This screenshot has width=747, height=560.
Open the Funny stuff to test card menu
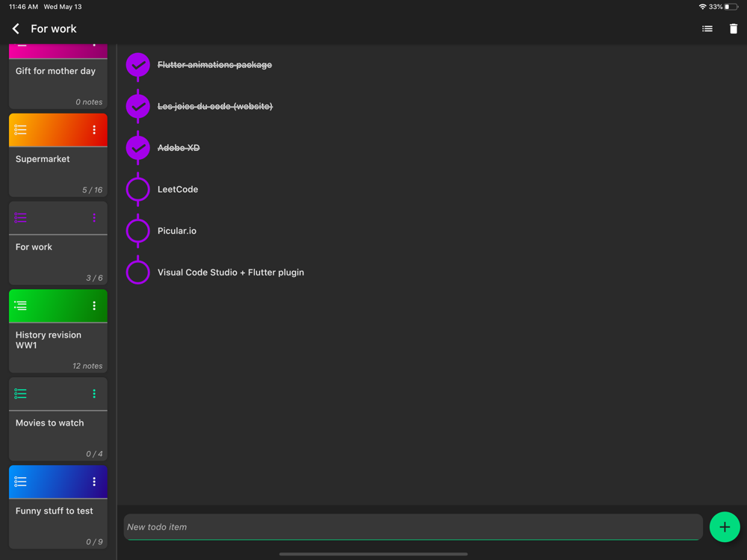coord(94,482)
